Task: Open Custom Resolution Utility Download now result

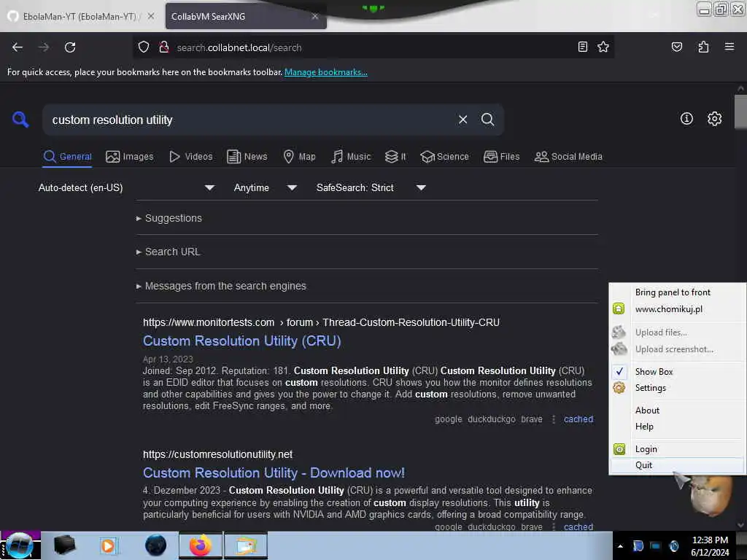Action: pyautogui.click(x=274, y=472)
